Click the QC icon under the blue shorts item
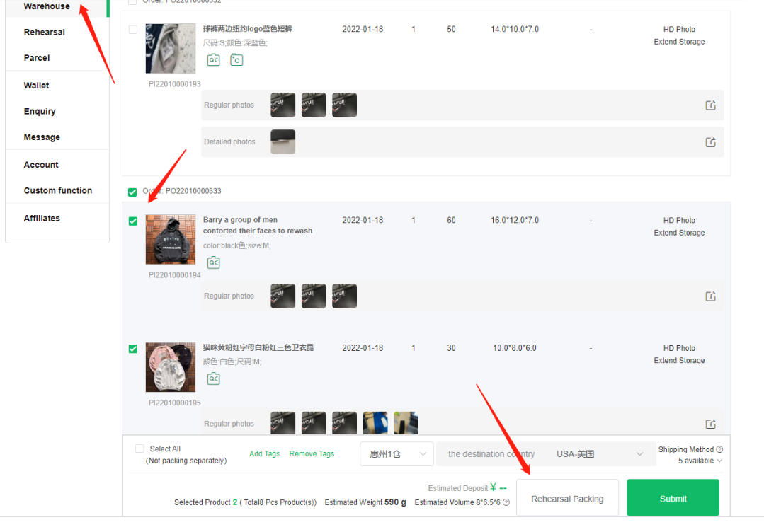The image size is (764, 532). tap(213, 60)
